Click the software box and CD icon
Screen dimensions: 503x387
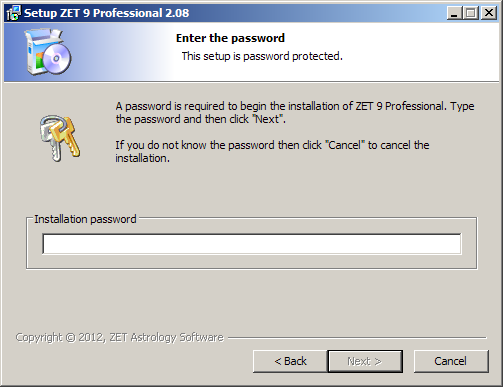coord(48,52)
